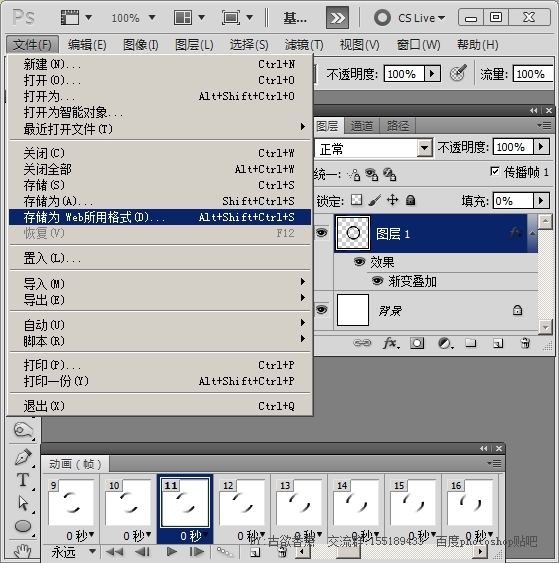Open the Animation panel options menu
Image resolution: width=559 pixels, height=563 pixels.
(494, 464)
